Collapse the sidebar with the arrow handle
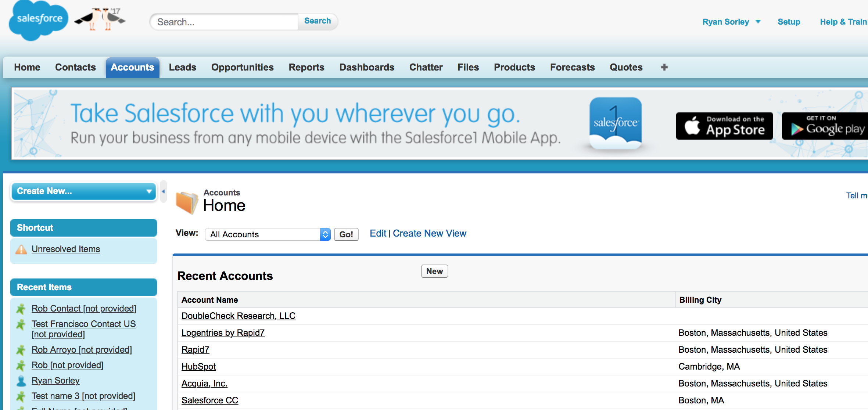The image size is (868, 410). tap(163, 191)
